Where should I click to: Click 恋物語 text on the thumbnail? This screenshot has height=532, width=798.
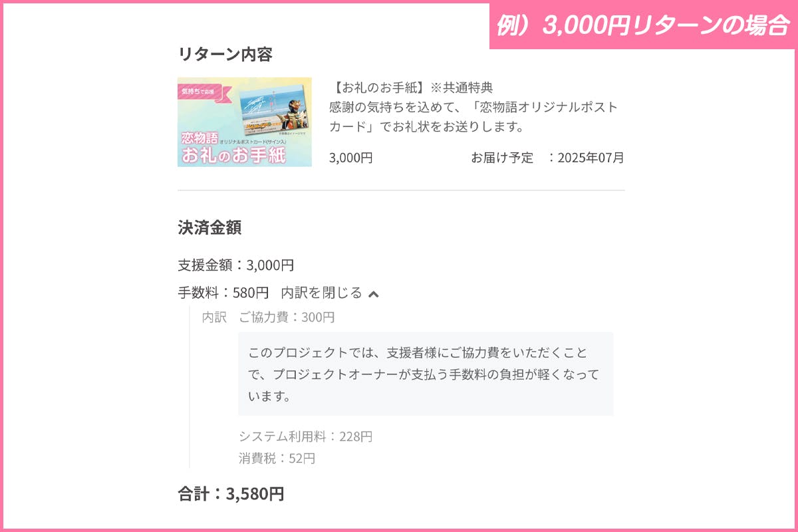200,138
